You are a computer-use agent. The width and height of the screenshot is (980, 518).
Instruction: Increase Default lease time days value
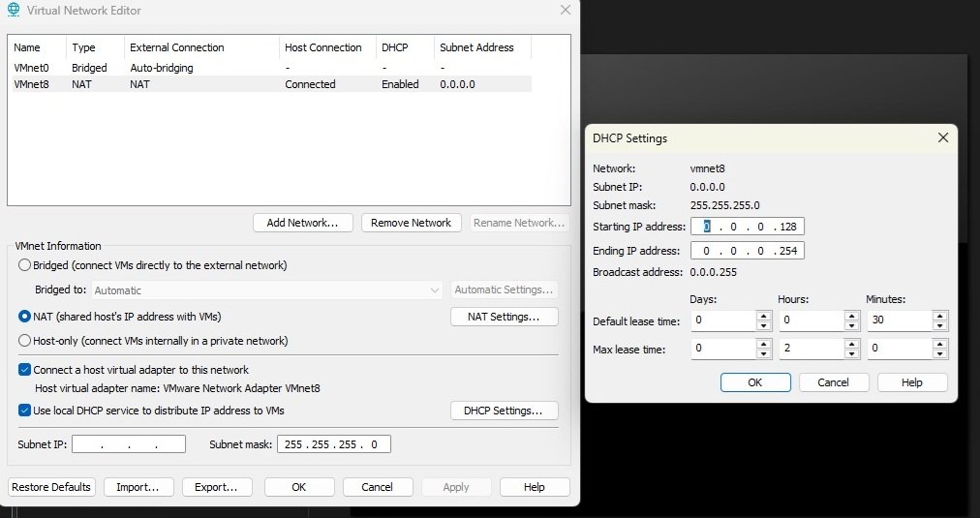763,316
